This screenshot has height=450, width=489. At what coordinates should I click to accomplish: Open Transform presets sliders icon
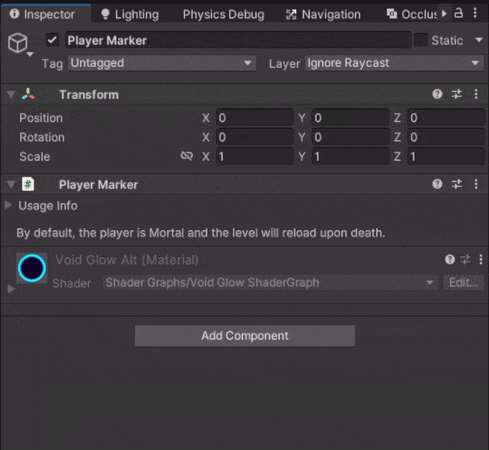[x=456, y=94]
